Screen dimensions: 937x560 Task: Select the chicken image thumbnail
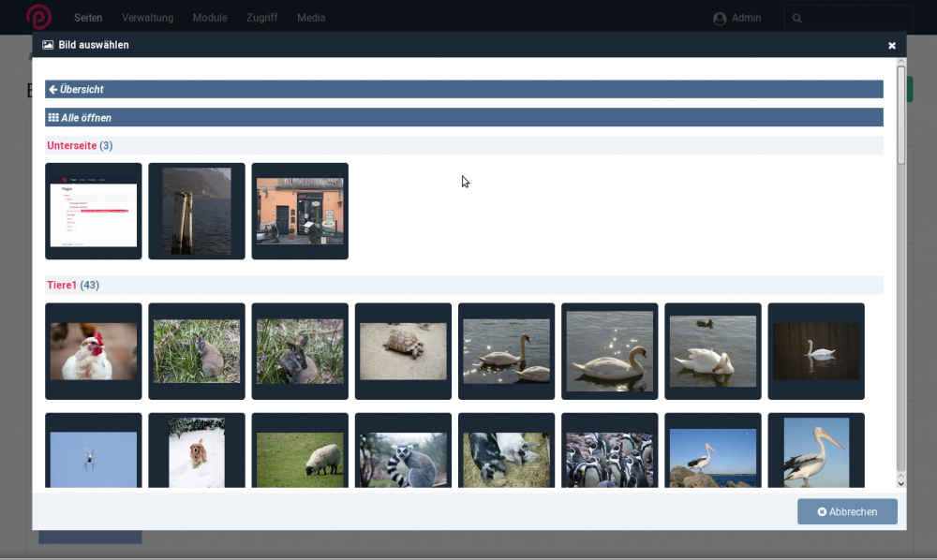pyautogui.click(x=94, y=351)
